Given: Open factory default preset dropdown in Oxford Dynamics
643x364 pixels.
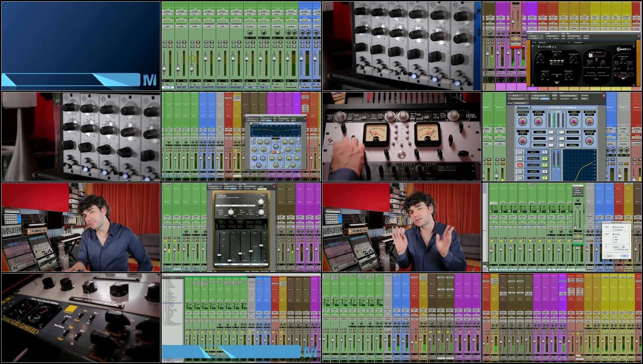Looking at the screenshot, I should pyautogui.click(x=540, y=96).
